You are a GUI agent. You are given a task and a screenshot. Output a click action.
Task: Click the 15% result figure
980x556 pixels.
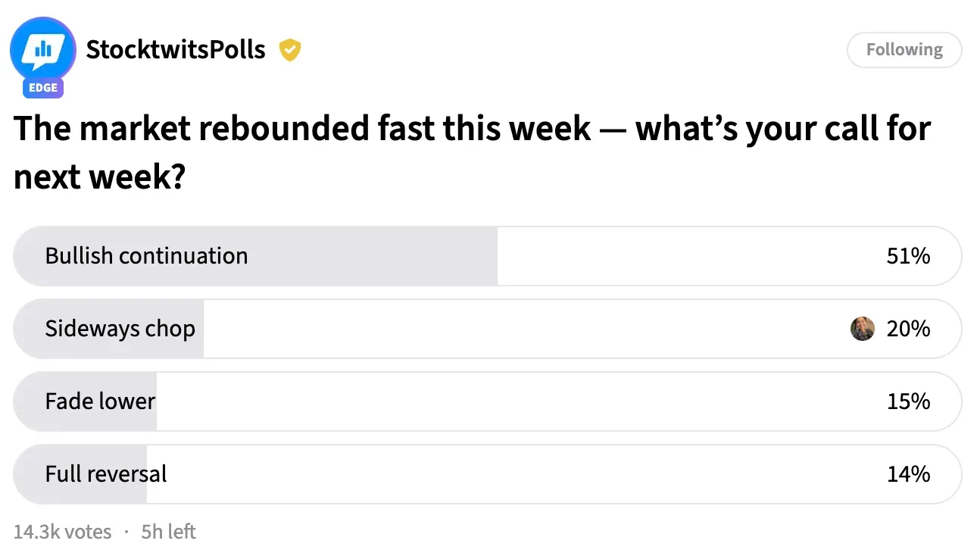tap(908, 401)
